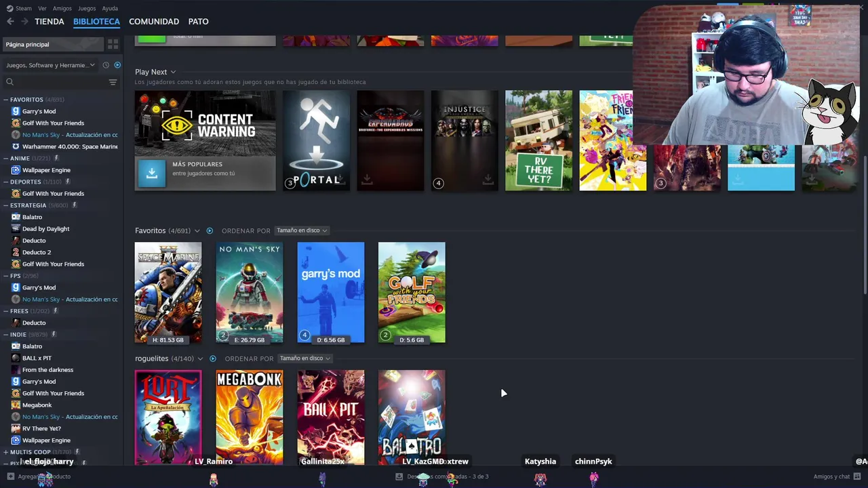Click lightning icon next to ANIME collection
Viewport: 868px width, 488px height.
57,159
